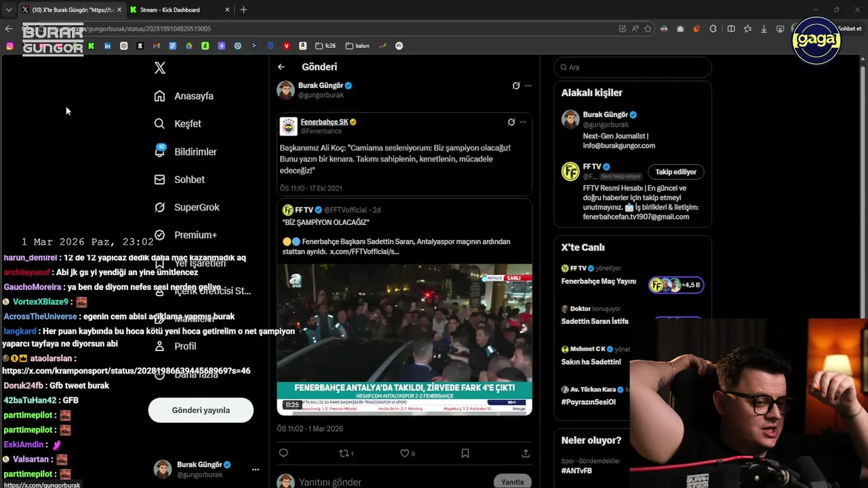This screenshot has height=488, width=868.
Task: Click the repost icon
Action: [x=345, y=453]
